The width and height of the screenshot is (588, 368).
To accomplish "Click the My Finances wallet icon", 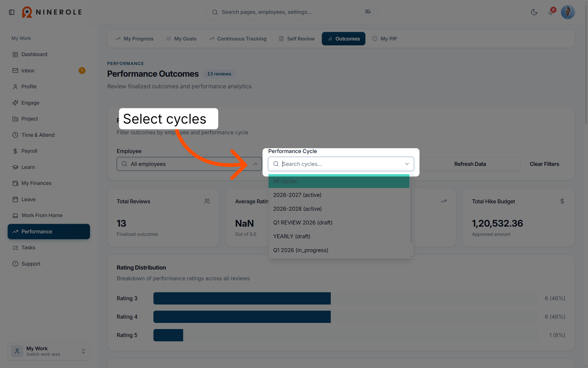I will [15, 183].
